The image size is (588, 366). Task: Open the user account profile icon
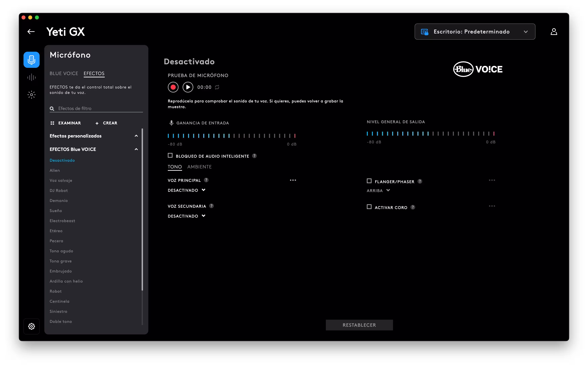(554, 31)
